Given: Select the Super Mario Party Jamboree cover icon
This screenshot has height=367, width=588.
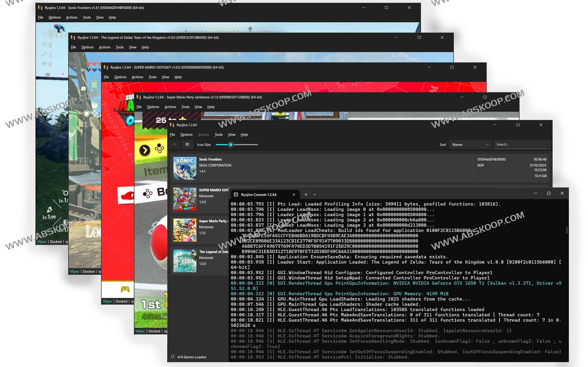Looking at the screenshot, I should 185,230.
